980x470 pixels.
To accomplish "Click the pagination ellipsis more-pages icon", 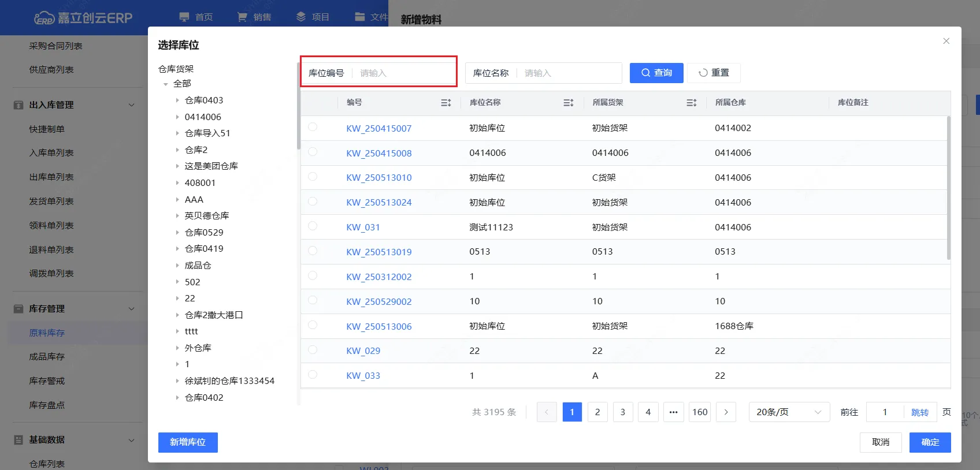I will point(673,412).
